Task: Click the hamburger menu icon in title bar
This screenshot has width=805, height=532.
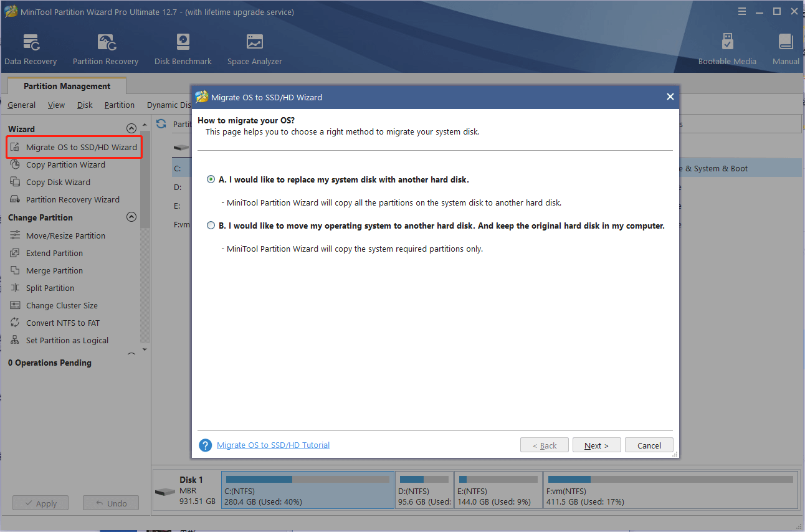Action: (x=741, y=11)
